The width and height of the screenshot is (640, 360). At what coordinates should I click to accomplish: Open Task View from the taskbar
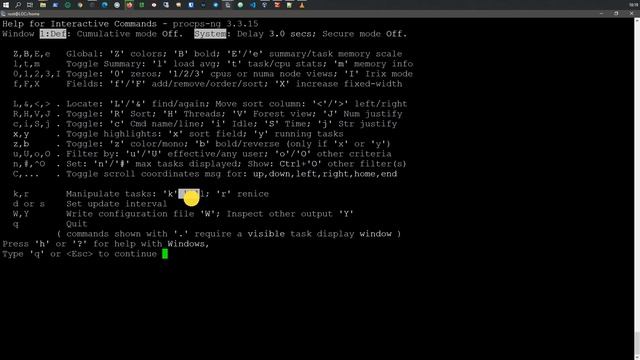point(30,5)
